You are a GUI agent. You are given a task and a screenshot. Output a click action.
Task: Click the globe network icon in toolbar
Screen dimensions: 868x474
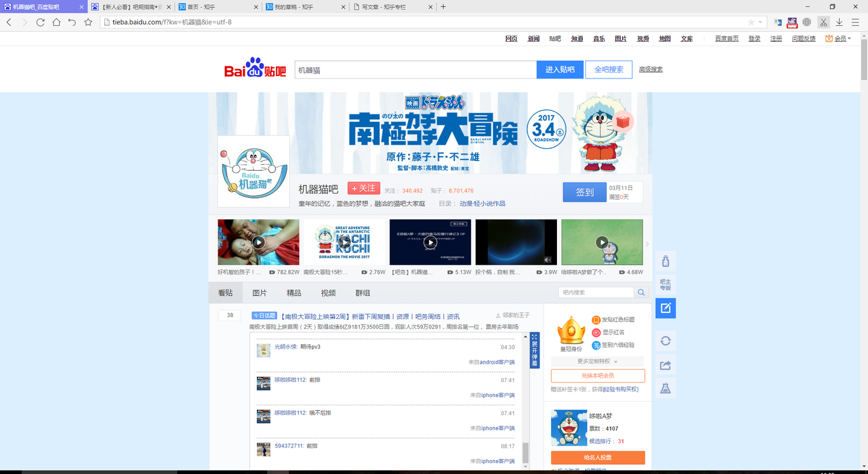click(807, 22)
